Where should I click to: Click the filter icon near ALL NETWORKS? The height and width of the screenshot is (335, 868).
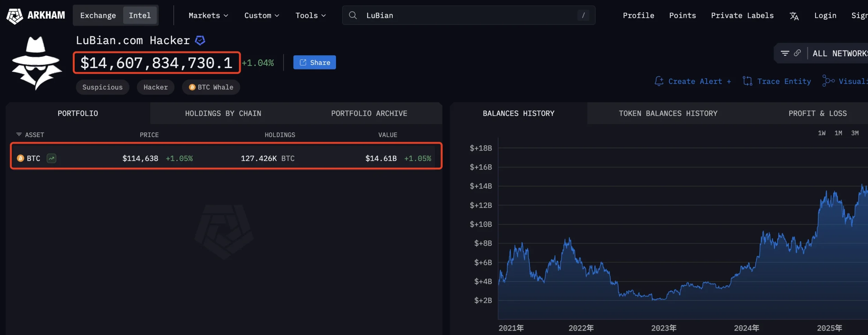785,53
